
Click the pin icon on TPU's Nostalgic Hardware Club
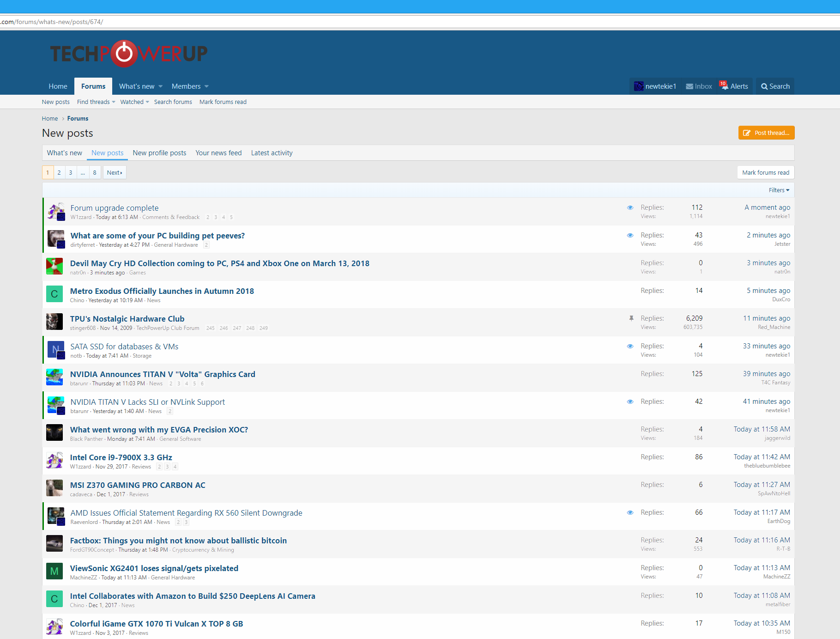[x=631, y=318]
